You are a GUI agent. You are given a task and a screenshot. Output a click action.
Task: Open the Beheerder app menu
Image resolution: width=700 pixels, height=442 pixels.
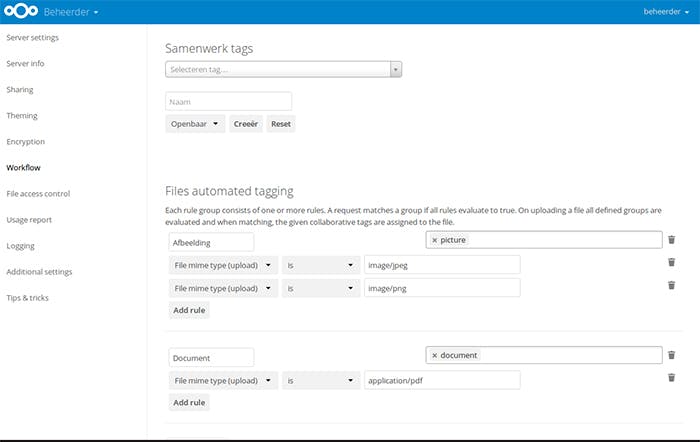pos(71,12)
